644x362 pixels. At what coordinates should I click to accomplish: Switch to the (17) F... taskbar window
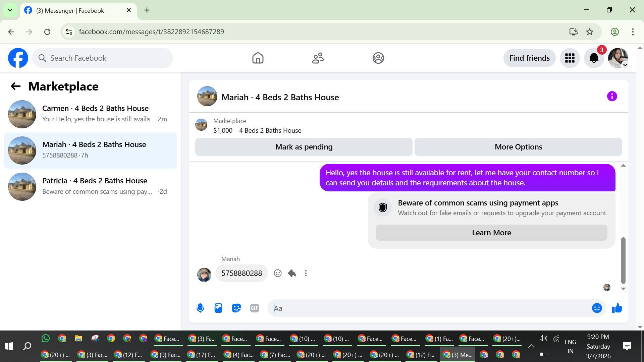[x=202, y=355]
